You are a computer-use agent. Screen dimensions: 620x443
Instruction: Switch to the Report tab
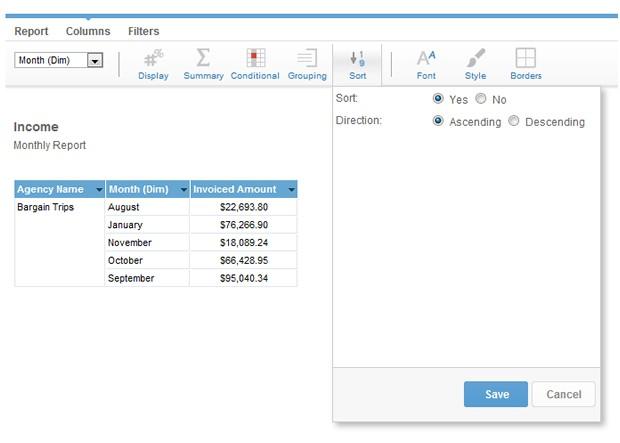[31, 31]
